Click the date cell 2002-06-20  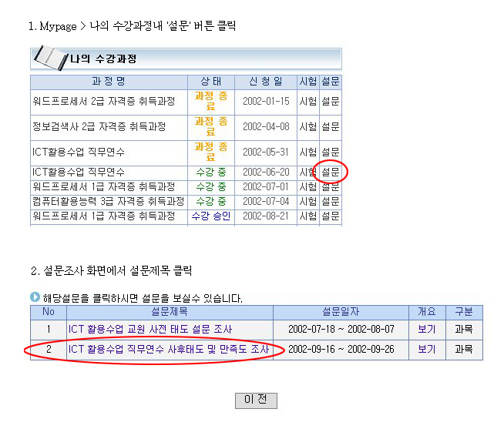(266, 173)
